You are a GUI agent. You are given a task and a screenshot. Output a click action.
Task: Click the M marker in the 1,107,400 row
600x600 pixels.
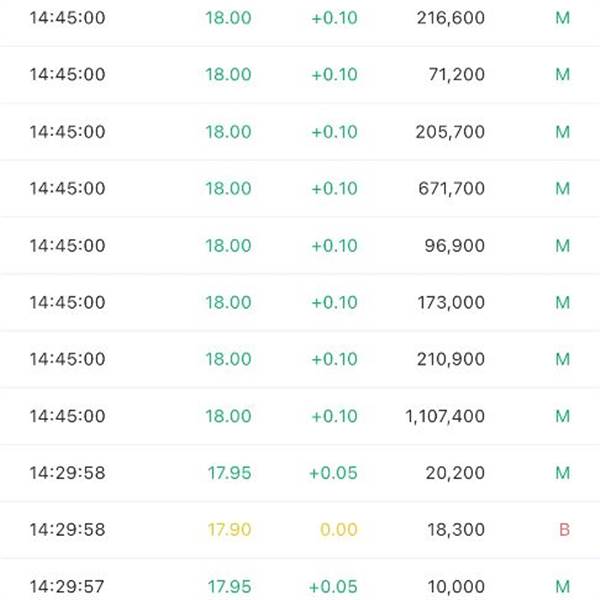pyautogui.click(x=562, y=416)
